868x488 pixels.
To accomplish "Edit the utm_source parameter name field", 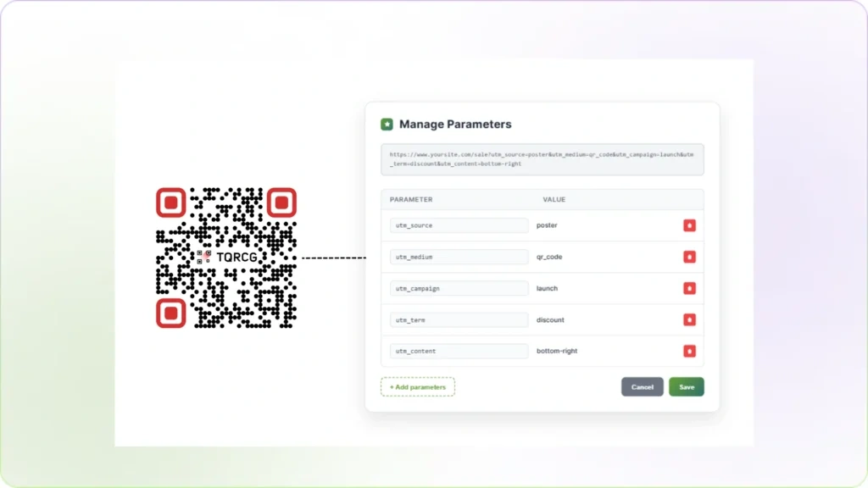I will pyautogui.click(x=458, y=225).
